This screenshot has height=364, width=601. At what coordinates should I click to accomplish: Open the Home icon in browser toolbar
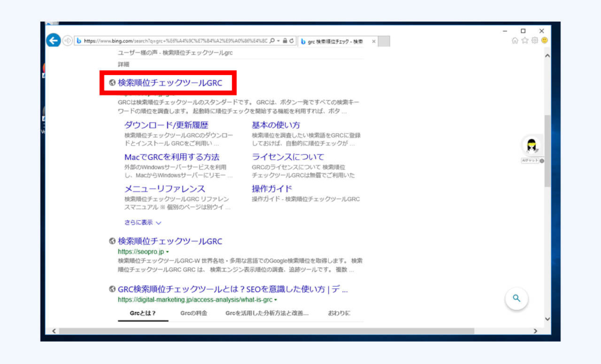tap(515, 40)
